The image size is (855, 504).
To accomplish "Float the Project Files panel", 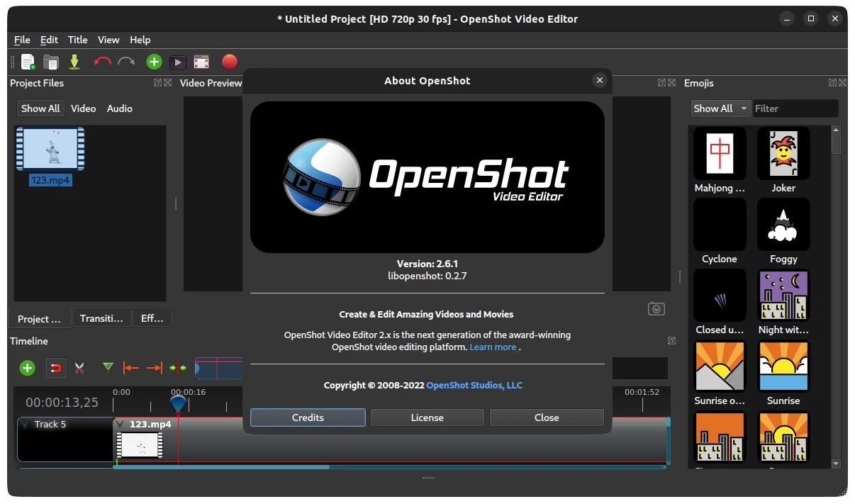I will [157, 83].
